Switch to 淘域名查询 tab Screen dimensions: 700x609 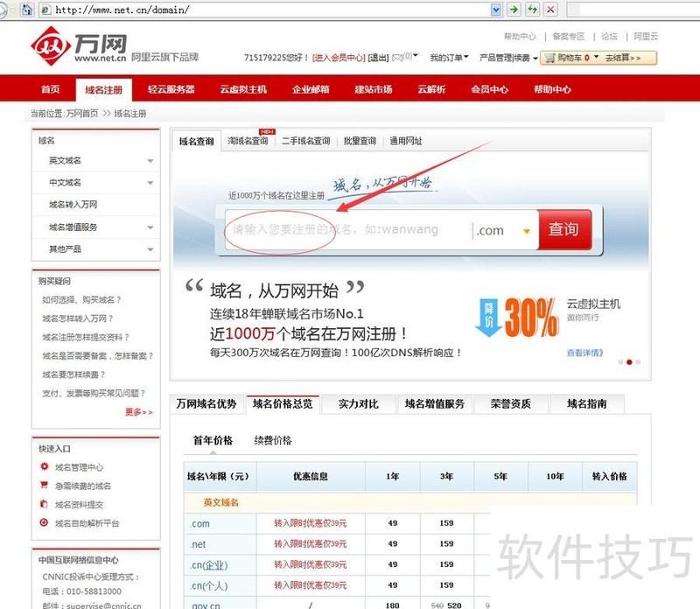point(248,141)
